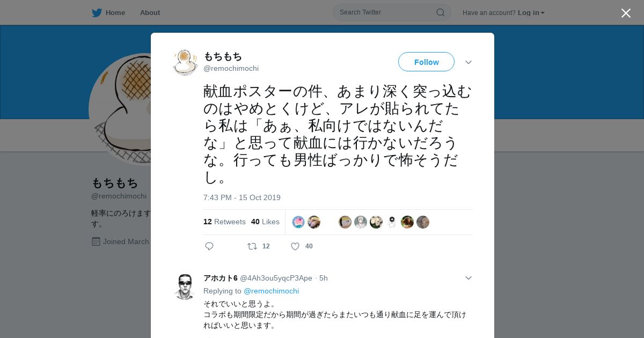This screenshot has width=644, height=338.
Task: Click the Twitter bird logo icon
Action: tap(97, 13)
